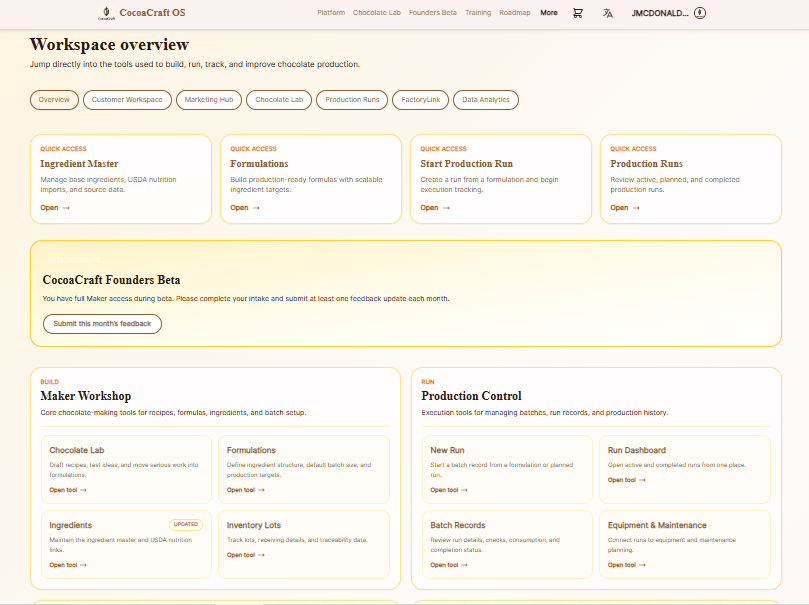The height and width of the screenshot is (605, 809).
Task: Click the language translate icon
Action: [x=608, y=13]
